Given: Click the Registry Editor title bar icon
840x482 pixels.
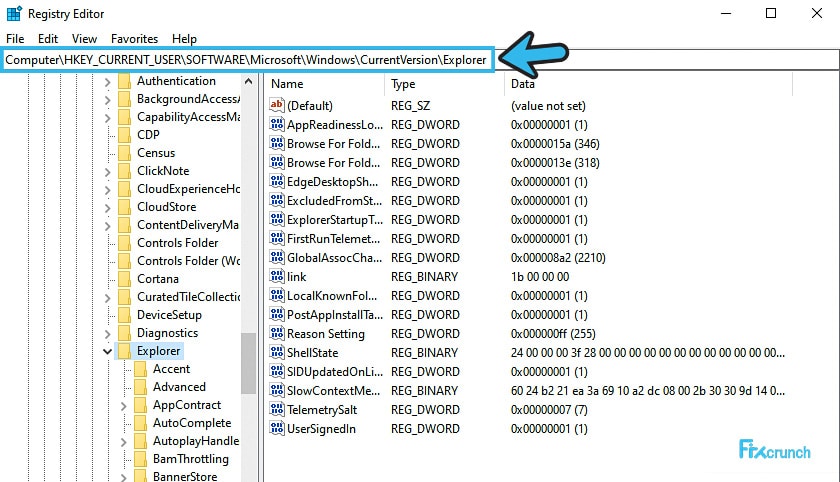Looking at the screenshot, I should click(14, 13).
